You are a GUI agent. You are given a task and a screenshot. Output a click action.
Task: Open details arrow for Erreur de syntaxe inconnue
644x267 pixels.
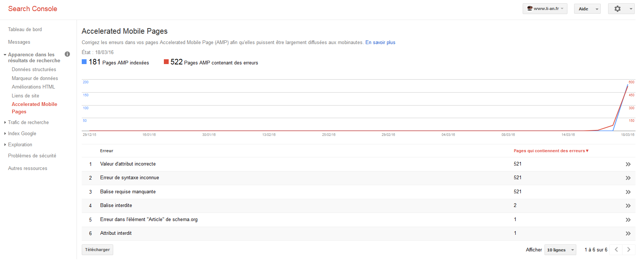628,178
